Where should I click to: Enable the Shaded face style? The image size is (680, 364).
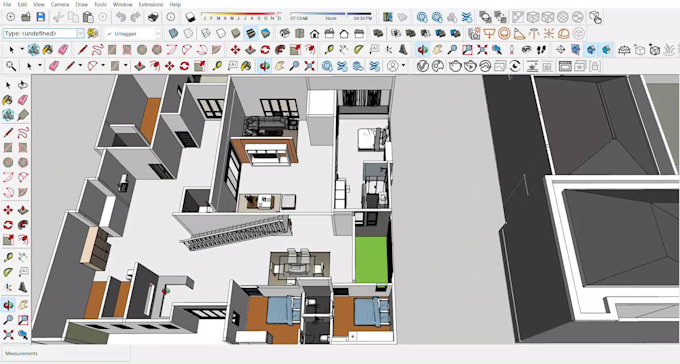click(235, 33)
